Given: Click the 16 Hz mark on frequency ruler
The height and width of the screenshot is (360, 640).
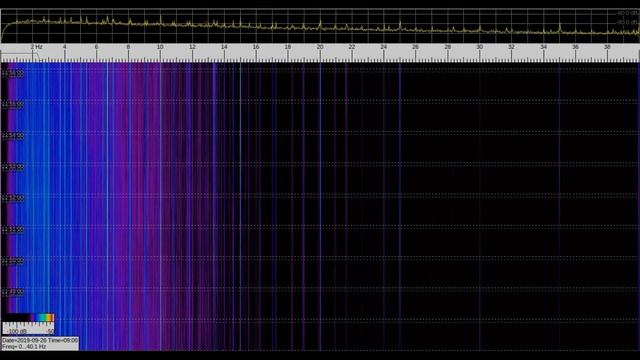Looking at the screenshot, I should pyautogui.click(x=256, y=47).
